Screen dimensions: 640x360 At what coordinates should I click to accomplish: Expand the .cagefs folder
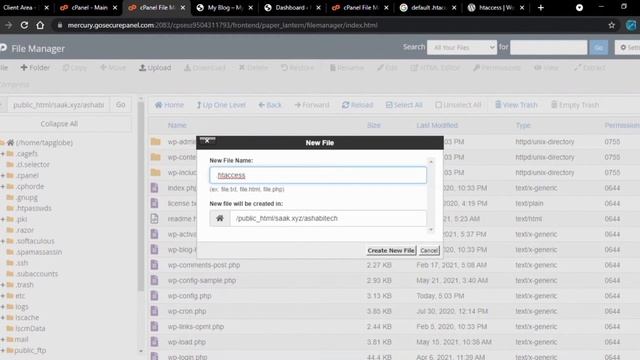(2, 153)
